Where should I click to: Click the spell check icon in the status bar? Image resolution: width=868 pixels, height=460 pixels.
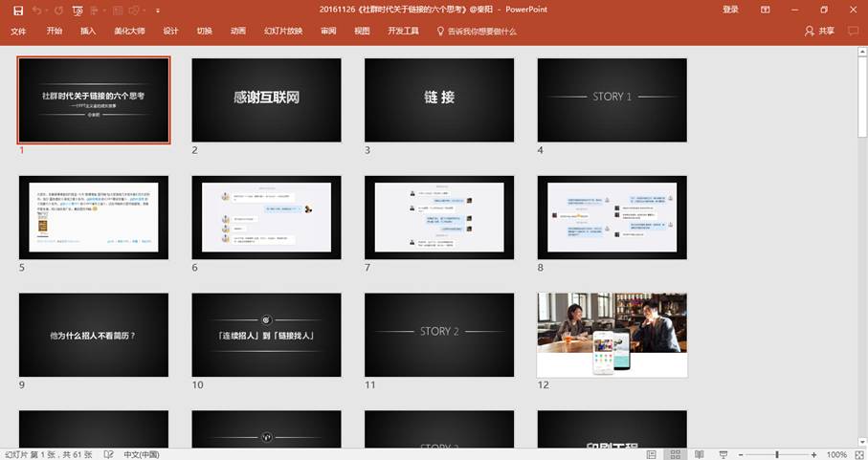108,454
